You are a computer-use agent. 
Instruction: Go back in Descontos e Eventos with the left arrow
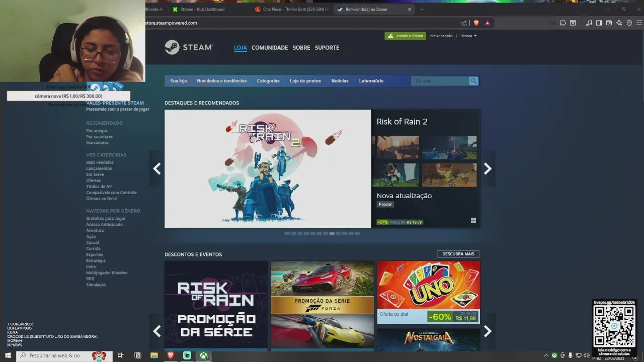click(157, 331)
